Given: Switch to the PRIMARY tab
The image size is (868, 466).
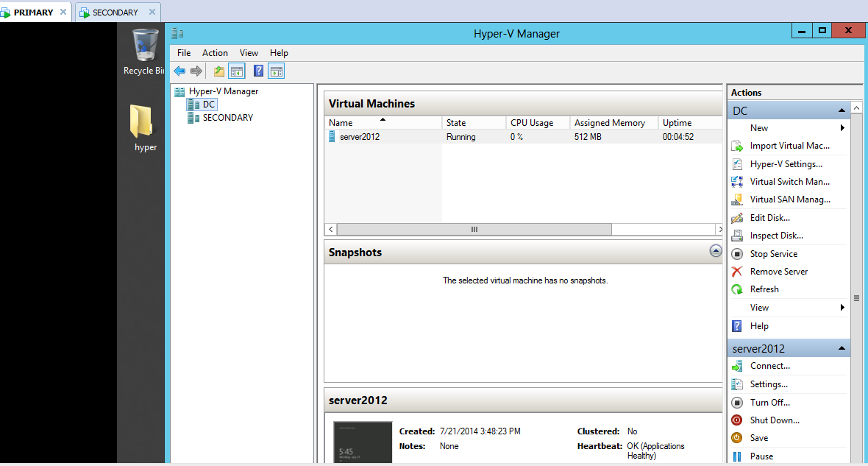Looking at the screenshot, I should 33,13.
